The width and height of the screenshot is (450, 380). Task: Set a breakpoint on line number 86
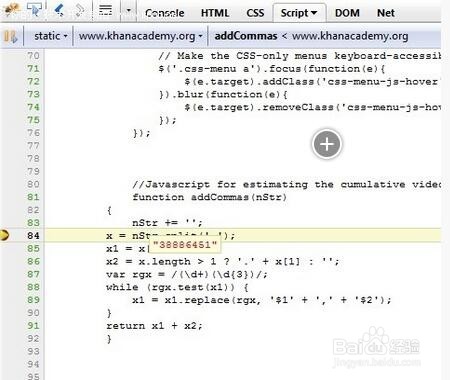pyautogui.click(x=33, y=261)
